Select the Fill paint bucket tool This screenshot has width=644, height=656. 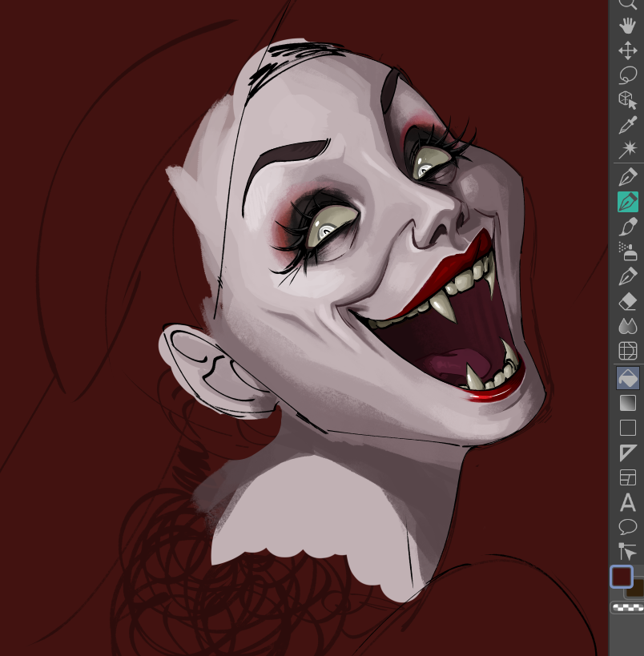(628, 378)
